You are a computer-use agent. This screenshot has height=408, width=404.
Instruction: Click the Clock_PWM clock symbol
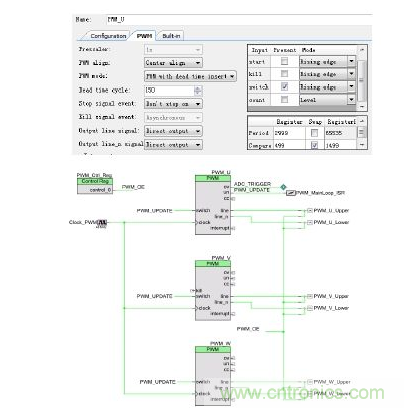[102, 222]
